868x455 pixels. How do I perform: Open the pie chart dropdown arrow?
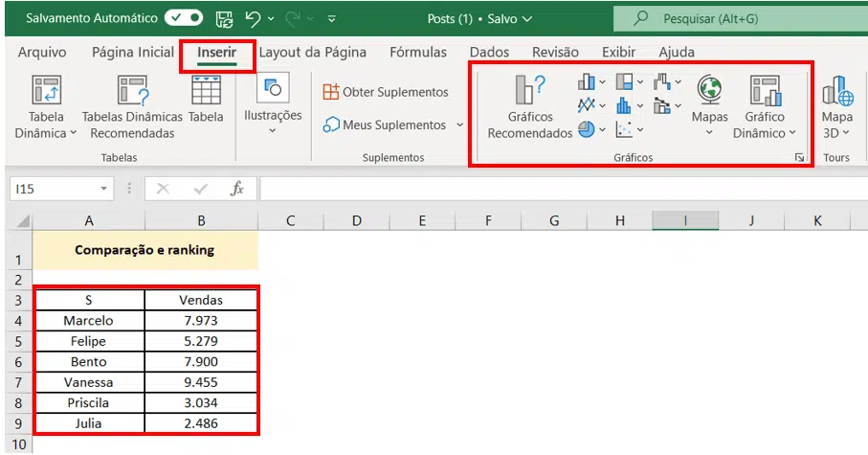[x=603, y=129]
